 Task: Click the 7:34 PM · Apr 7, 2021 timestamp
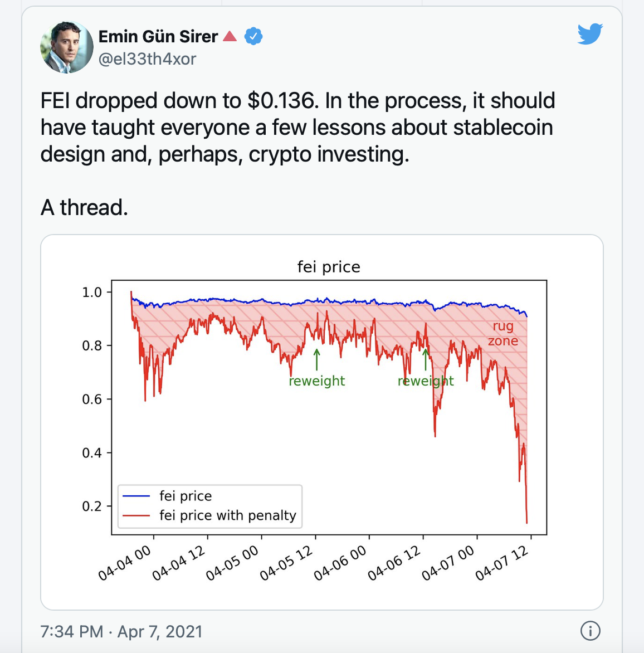(121, 631)
